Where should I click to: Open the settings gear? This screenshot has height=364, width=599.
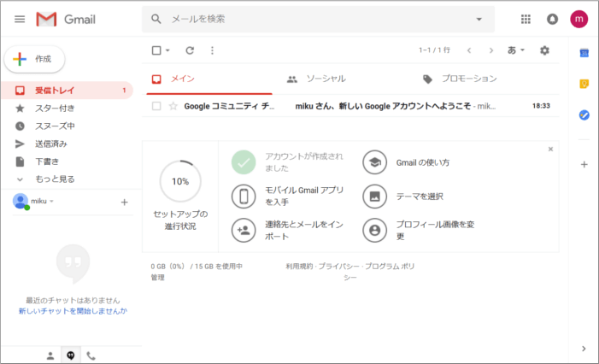[544, 50]
